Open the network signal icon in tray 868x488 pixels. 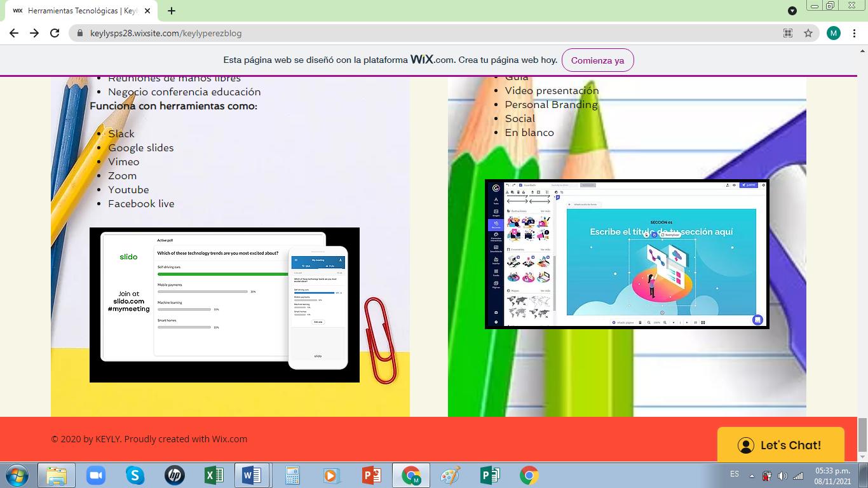(798, 476)
